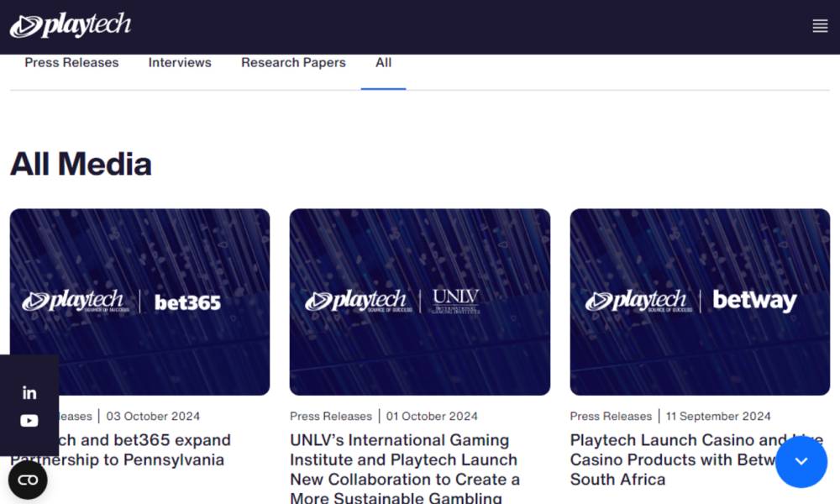This screenshot has width=840, height=504.
Task: Click Press Releases label above UNLV article
Action: pyautogui.click(x=331, y=417)
